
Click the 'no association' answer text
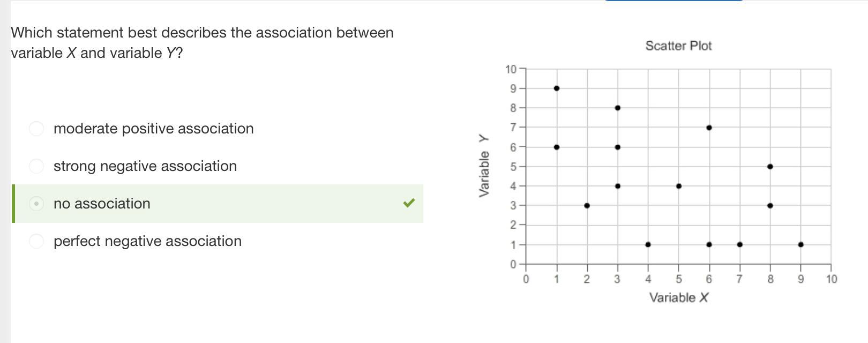102,204
